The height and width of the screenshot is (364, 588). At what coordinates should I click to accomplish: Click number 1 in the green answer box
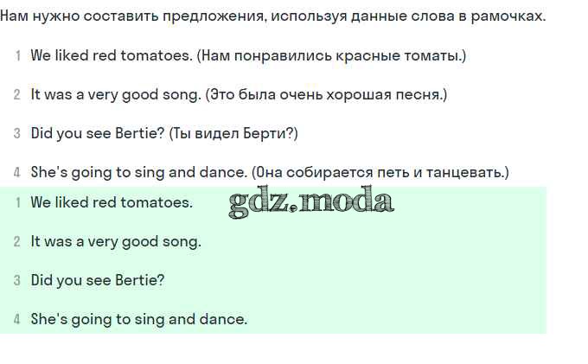tap(17, 203)
